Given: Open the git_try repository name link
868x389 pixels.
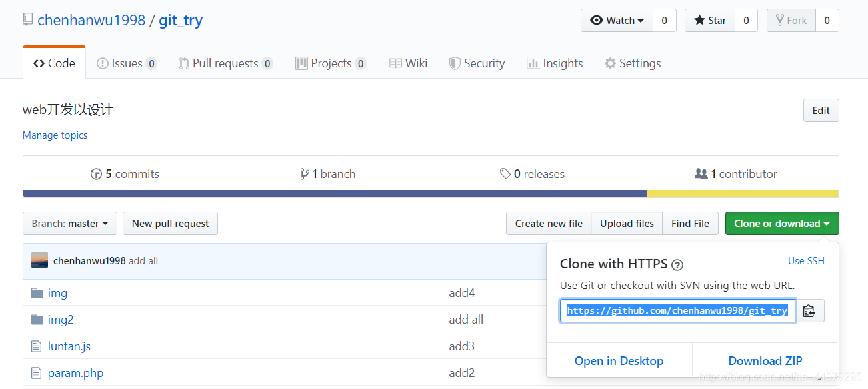Looking at the screenshot, I should click(181, 20).
